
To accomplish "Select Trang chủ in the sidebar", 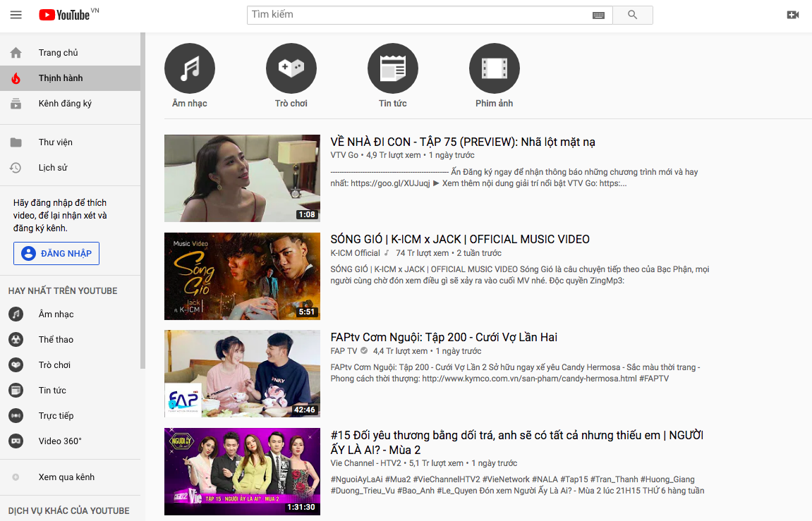I will 70,53.
